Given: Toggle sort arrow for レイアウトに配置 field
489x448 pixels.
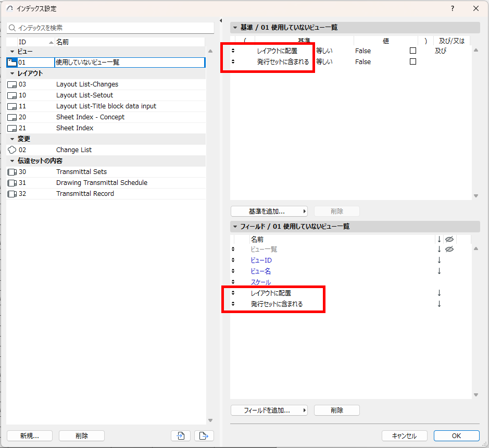Looking at the screenshot, I should 439,293.
